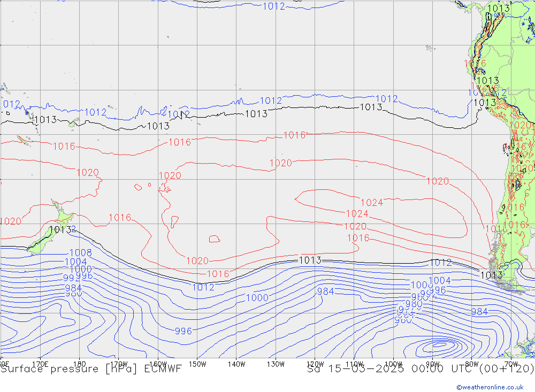Click the ©weatheronline.co.uk credit text
Screen dimensions: 535x392
(x=490, y=387)
